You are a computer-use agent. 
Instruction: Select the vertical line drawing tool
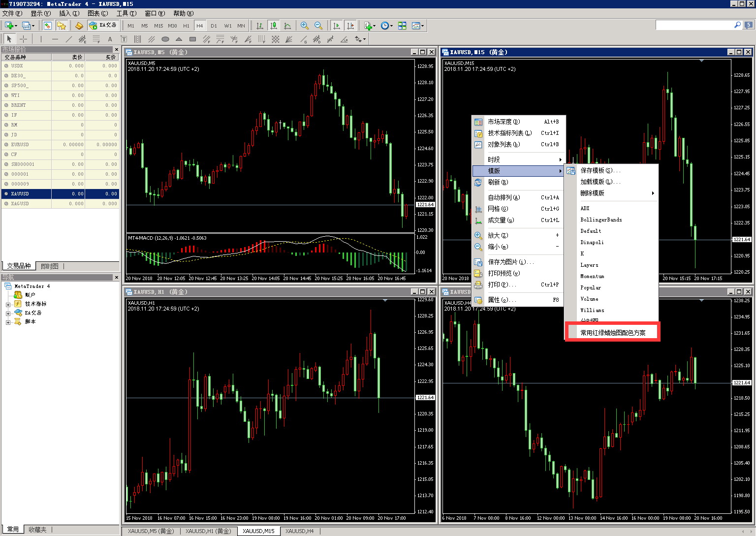41,39
